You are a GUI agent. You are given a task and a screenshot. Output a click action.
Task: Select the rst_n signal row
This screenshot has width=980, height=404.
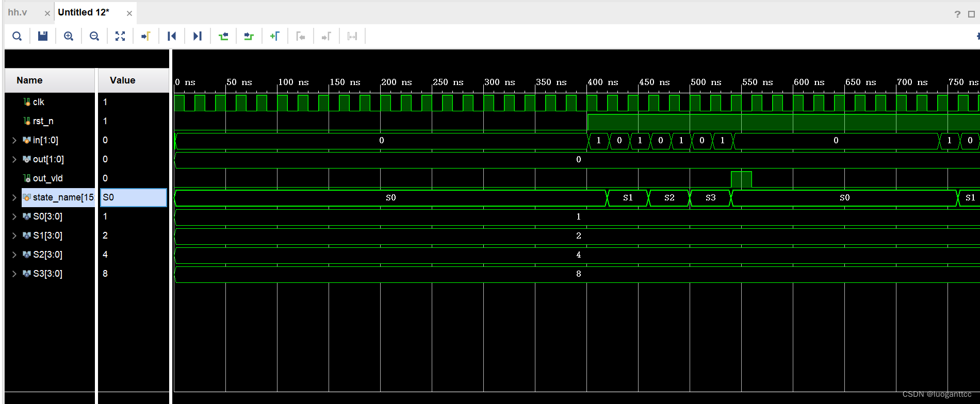[43, 121]
